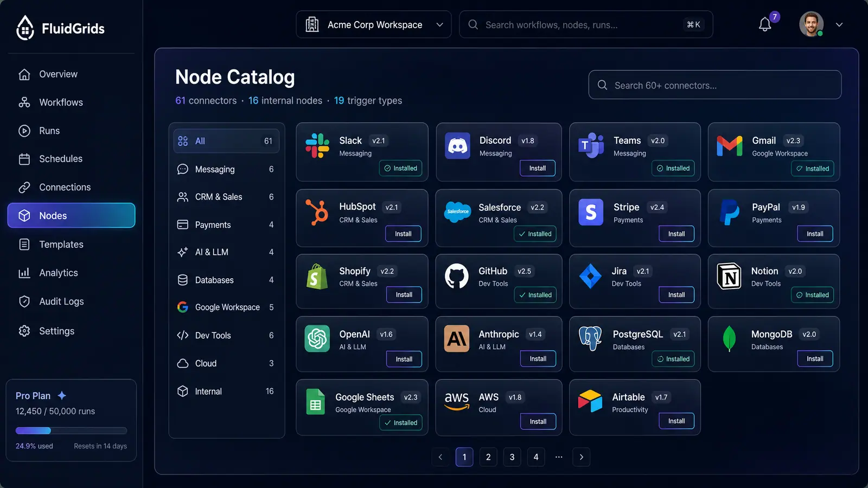The width and height of the screenshot is (868, 488).
Task: Click the Shopify bag icon
Action: [x=317, y=277]
